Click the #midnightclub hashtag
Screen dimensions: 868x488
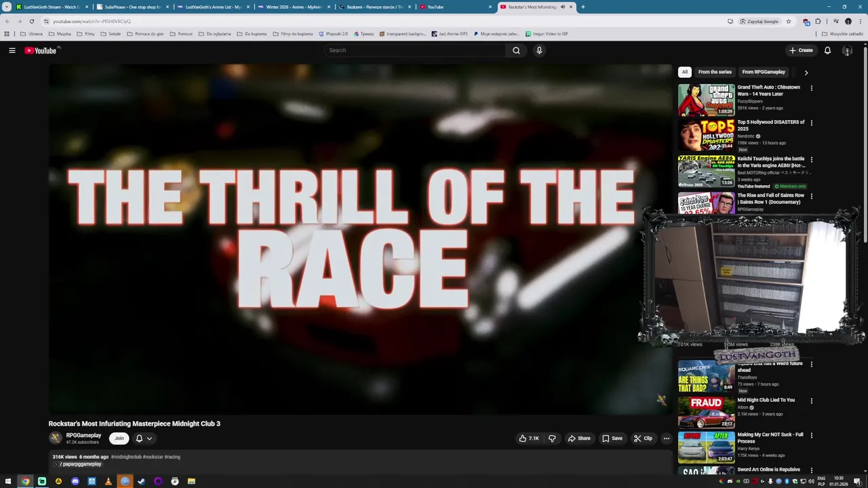point(126,457)
